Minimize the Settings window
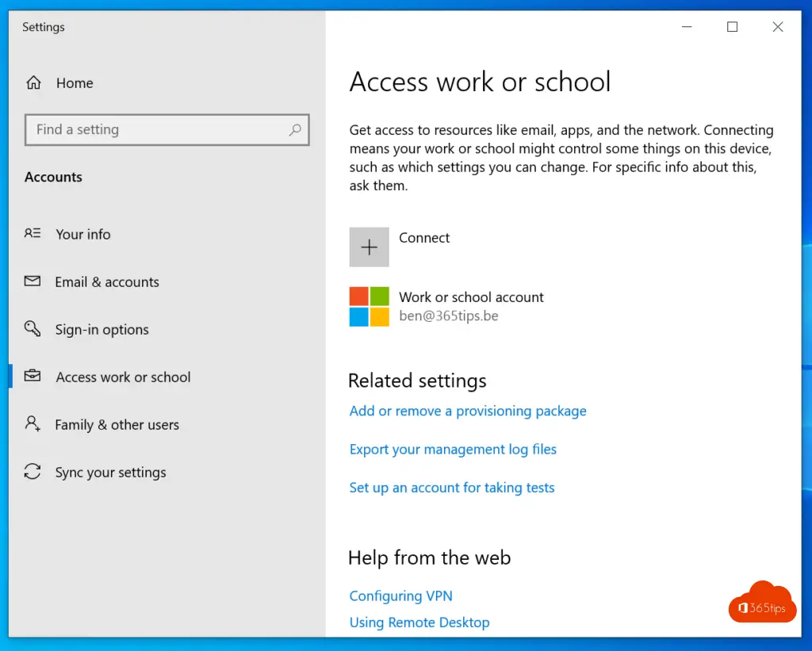Viewport: 812px width, 651px height. coord(687,27)
